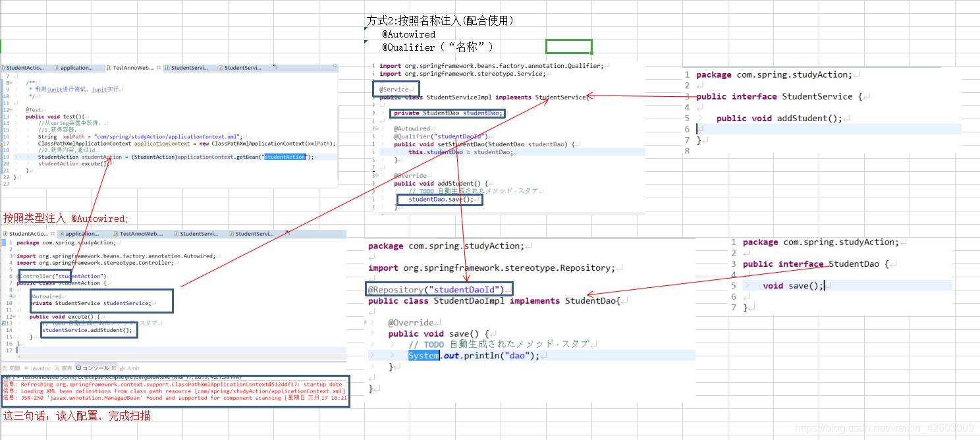
Task: Click red note 这三句话：读入配置，完成扫描
Action: coord(76,416)
